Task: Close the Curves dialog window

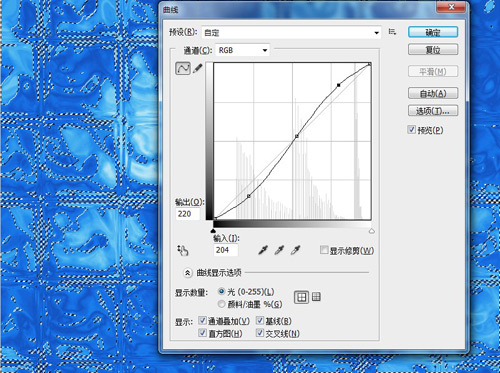Action: click(451, 7)
